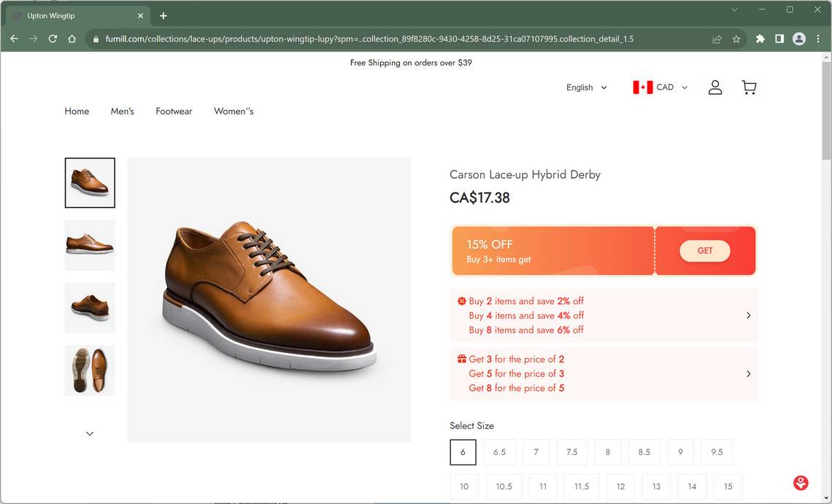The height and width of the screenshot is (504, 832).
Task: Go to the browser home page icon
Action: pos(72,39)
